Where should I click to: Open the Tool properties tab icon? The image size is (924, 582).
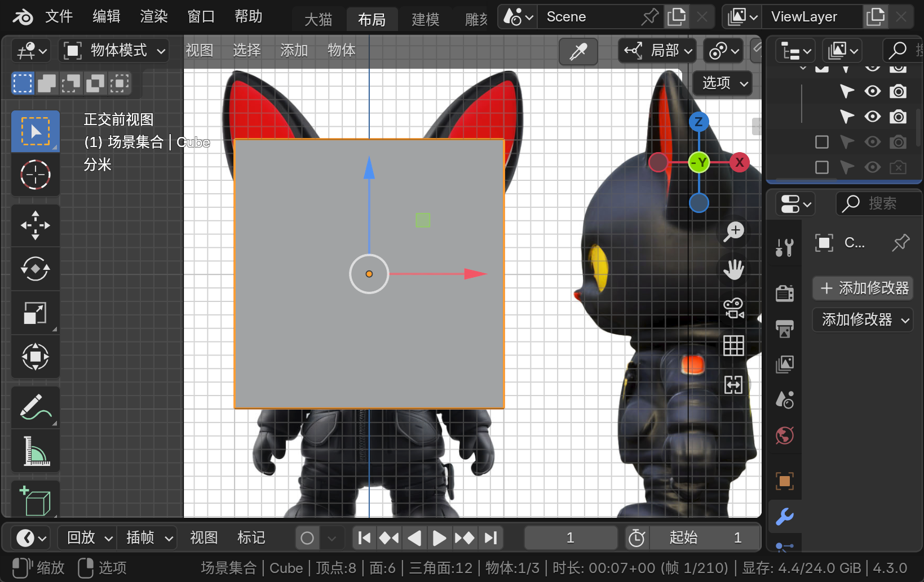click(x=785, y=247)
